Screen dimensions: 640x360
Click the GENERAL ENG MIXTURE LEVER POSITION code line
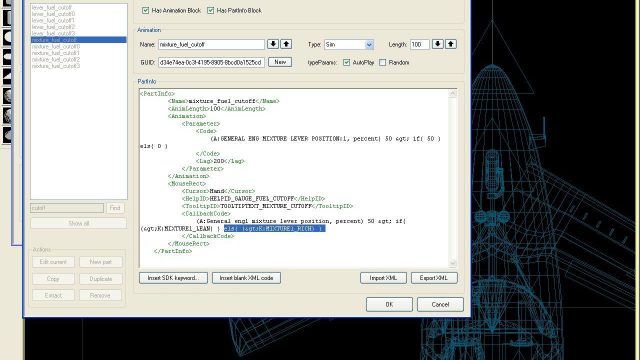click(x=325, y=139)
